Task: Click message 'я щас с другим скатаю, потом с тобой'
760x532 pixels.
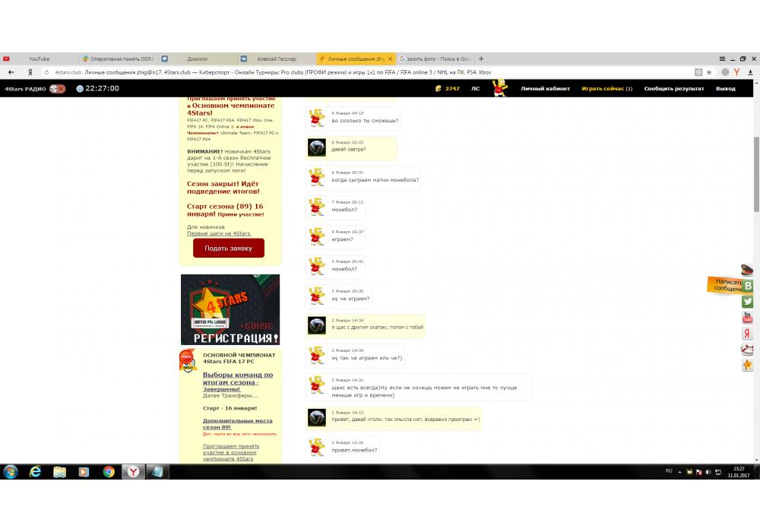Action: 378,327
